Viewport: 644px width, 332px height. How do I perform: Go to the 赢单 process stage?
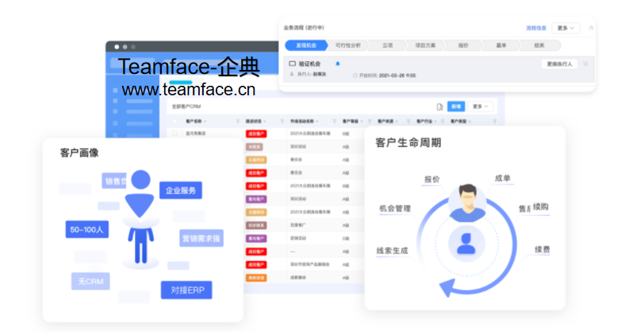[x=501, y=45]
